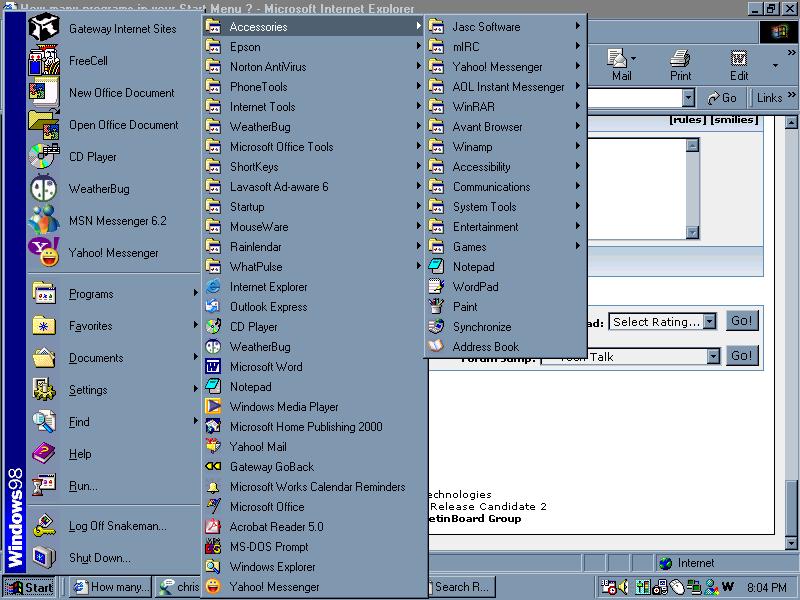Screen dimensions: 800x600
Task: Open Outlook Express in the Programs menu
Action: tap(314, 307)
